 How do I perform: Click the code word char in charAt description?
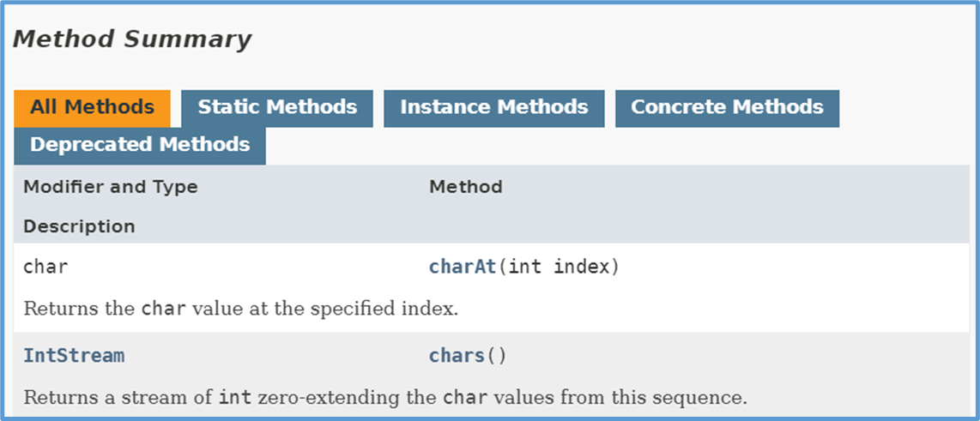[164, 310]
